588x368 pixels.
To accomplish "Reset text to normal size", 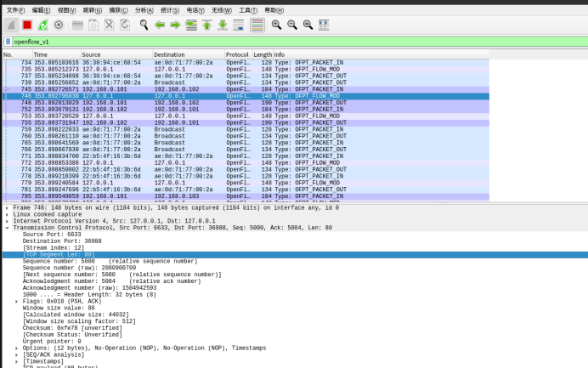I will coord(308,25).
